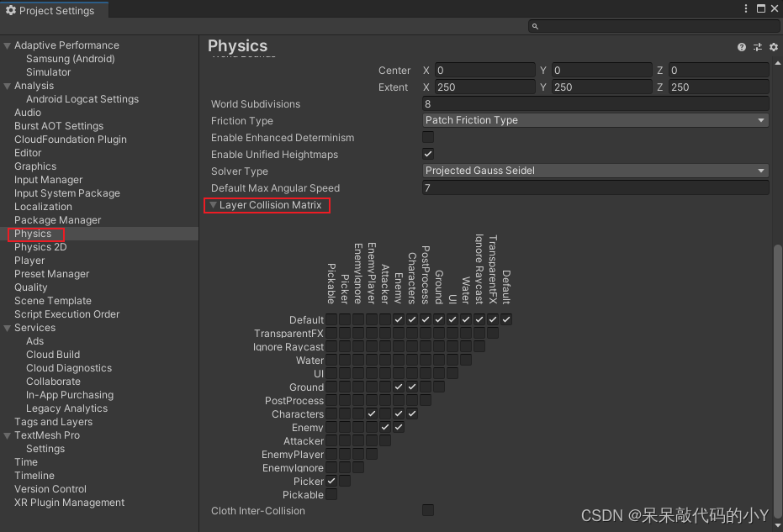783x532 pixels.
Task: Open Player settings
Action: (x=29, y=261)
